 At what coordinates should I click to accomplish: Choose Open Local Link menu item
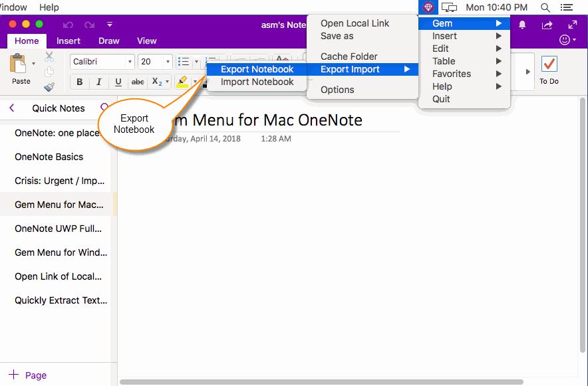[x=363, y=23]
